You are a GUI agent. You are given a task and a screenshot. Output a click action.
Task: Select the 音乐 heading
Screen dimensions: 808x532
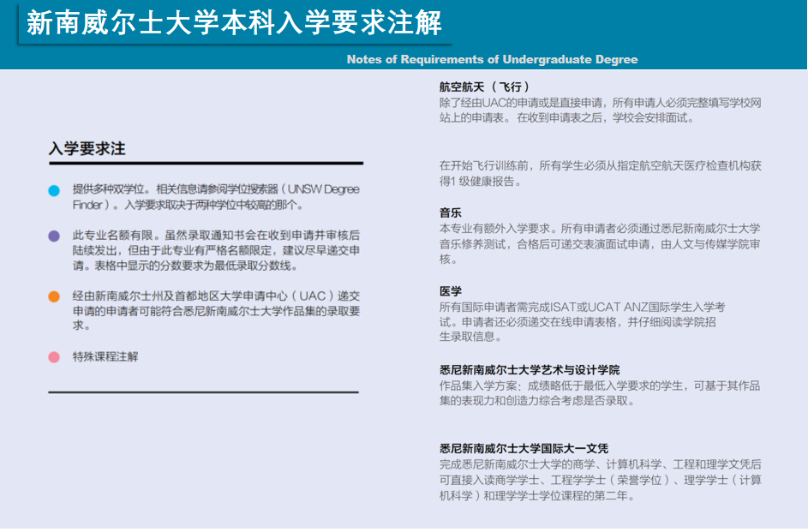point(451,212)
